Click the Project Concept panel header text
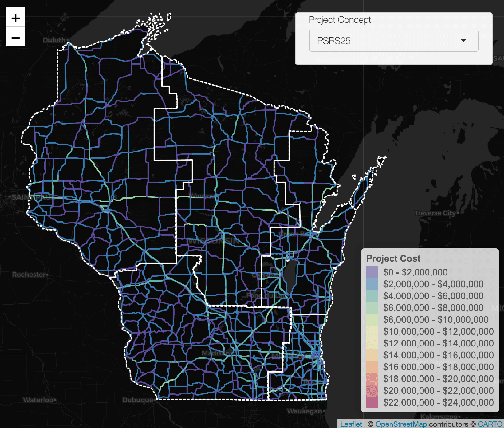 point(340,20)
